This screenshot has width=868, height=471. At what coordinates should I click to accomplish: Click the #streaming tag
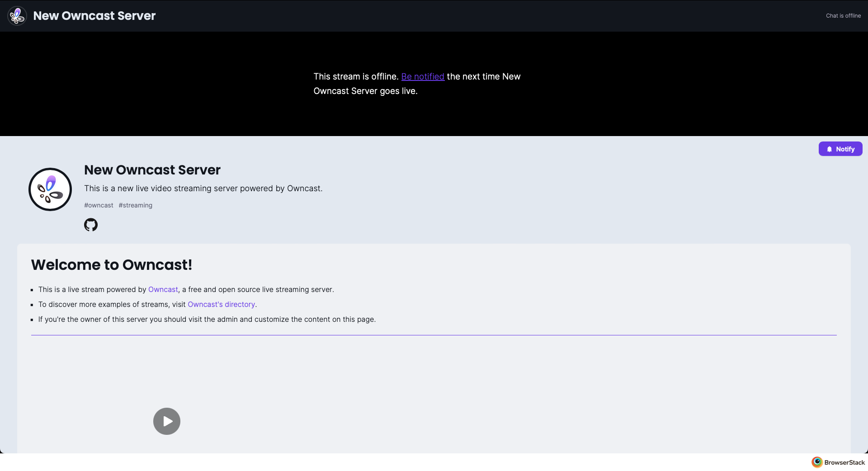pos(136,205)
